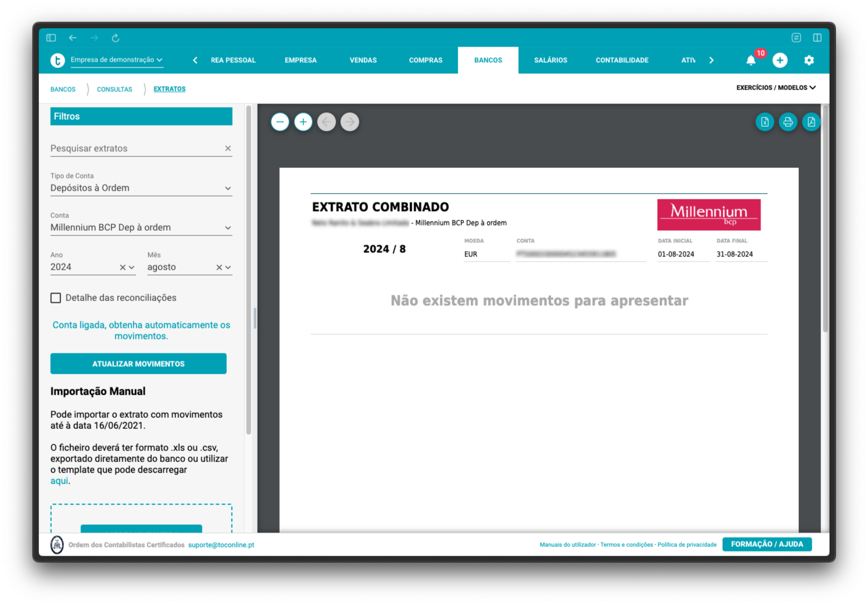Click the Conta ligada automatic movements link
Viewport: 868px width, 605px height.
coord(141,331)
